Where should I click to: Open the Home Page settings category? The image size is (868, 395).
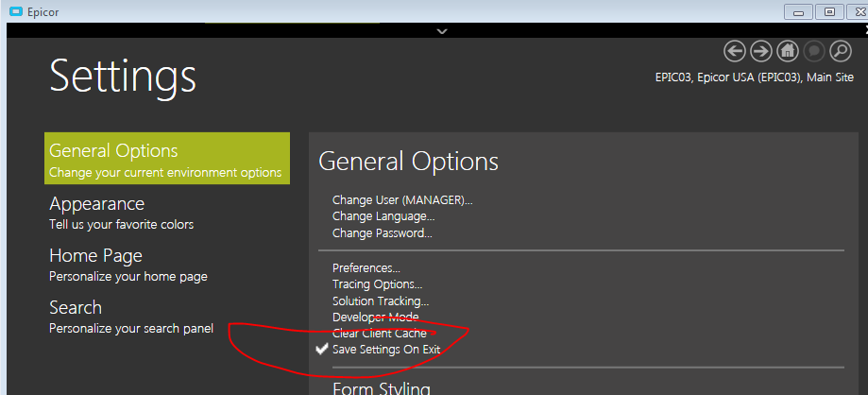click(x=128, y=265)
